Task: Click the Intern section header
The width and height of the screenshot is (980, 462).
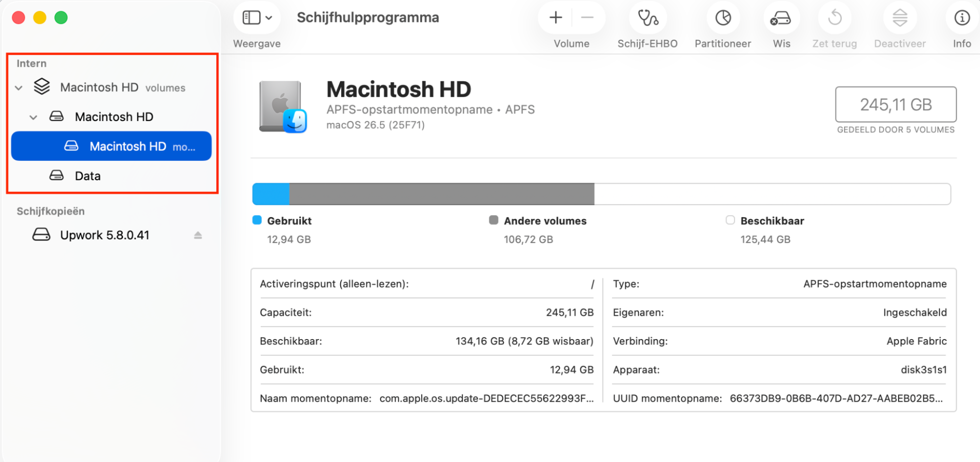Action: point(31,63)
